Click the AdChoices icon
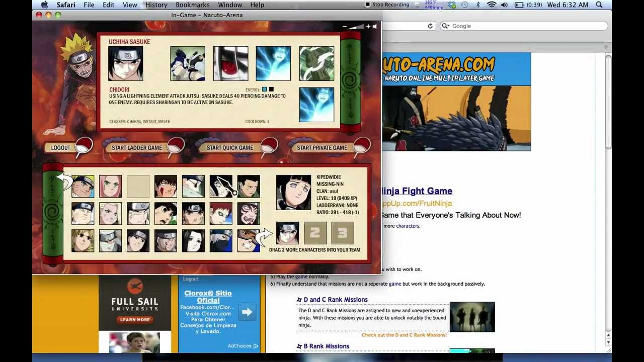644x362 pixels. pos(256,346)
